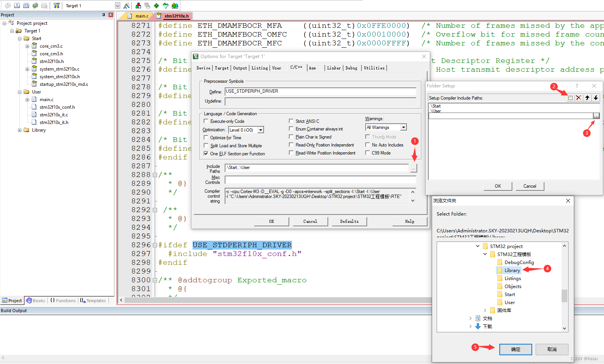Open Options for Target magic wand icon
Image resolution: width=604 pixels, height=364 pixels.
tap(127, 5)
